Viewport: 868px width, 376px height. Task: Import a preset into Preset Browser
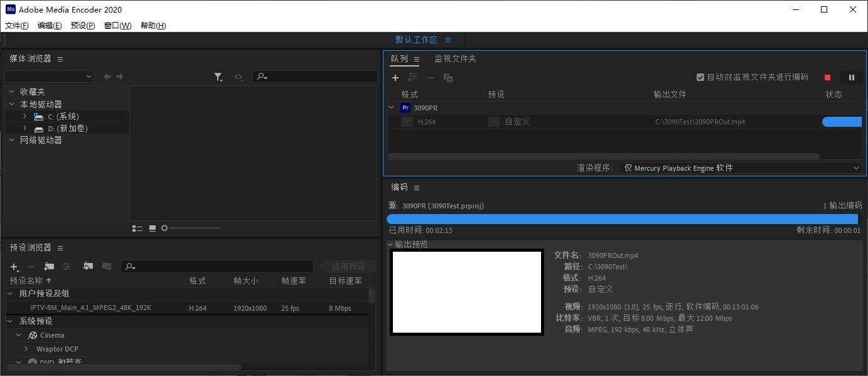pos(88,266)
